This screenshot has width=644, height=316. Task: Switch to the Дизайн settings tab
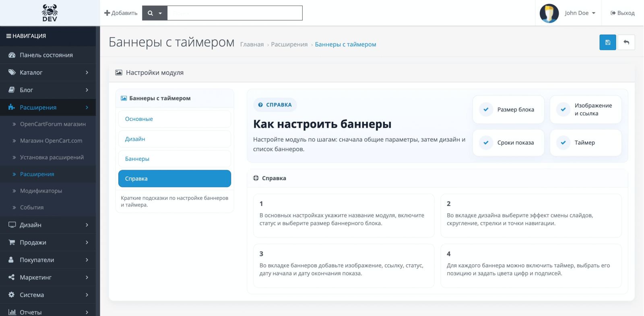pyautogui.click(x=175, y=139)
